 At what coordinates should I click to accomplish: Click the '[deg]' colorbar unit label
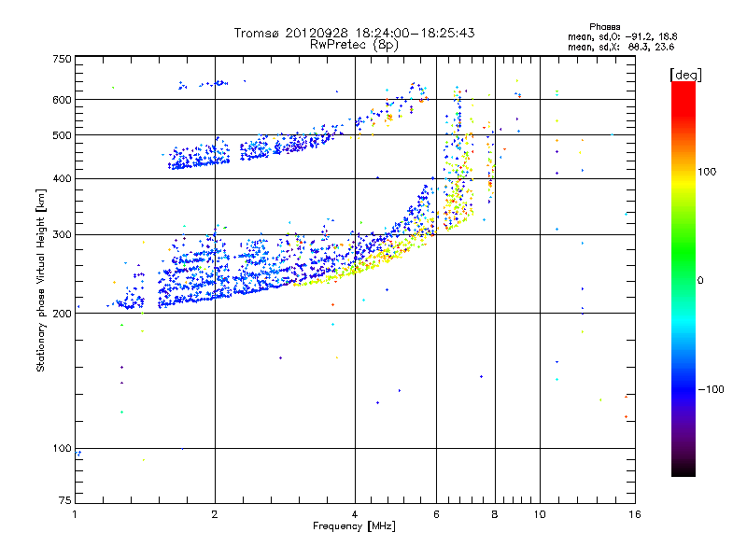tap(685, 75)
